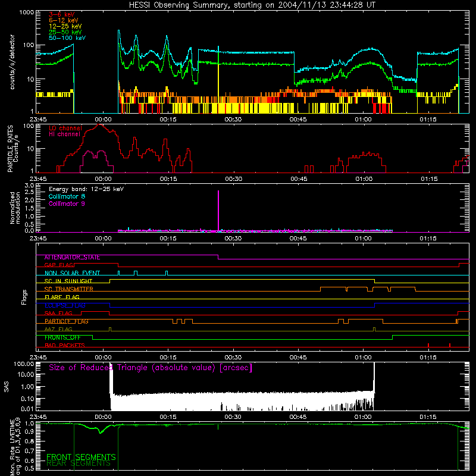Click the FRONT SEGMENTS legend text
Viewport: 476px width, 476px height.
tap(81, 457)
